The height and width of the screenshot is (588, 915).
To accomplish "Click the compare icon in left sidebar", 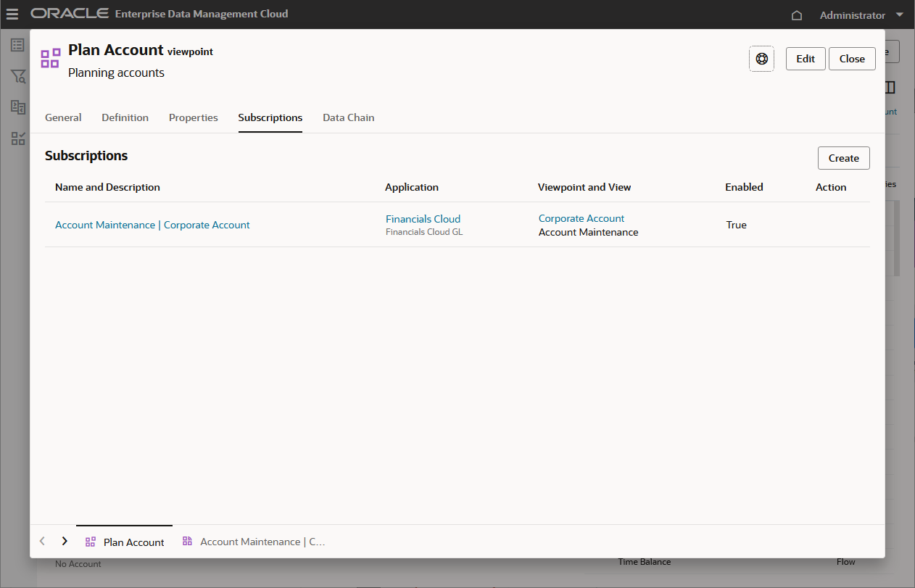I will (18, 107).
